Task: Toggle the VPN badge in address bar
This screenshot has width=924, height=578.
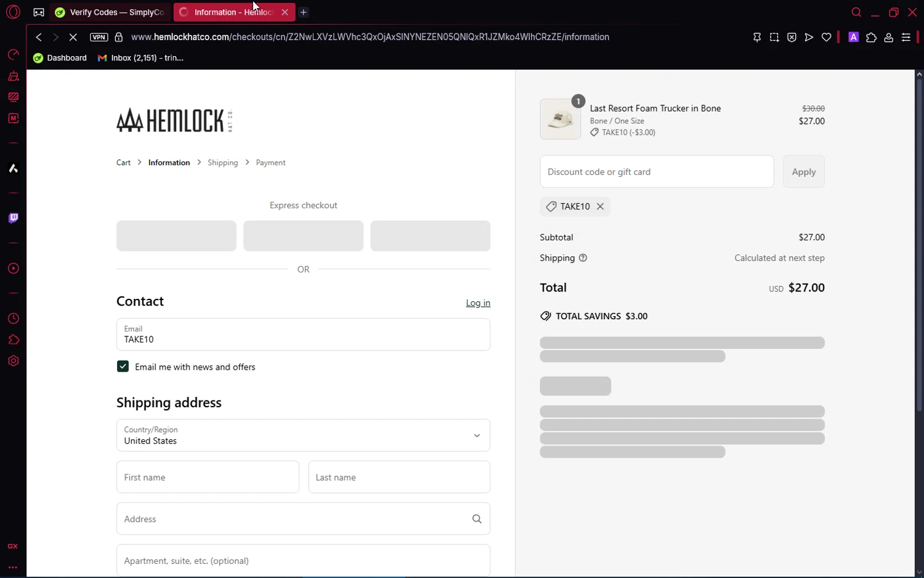Action: tap(99, 37)
